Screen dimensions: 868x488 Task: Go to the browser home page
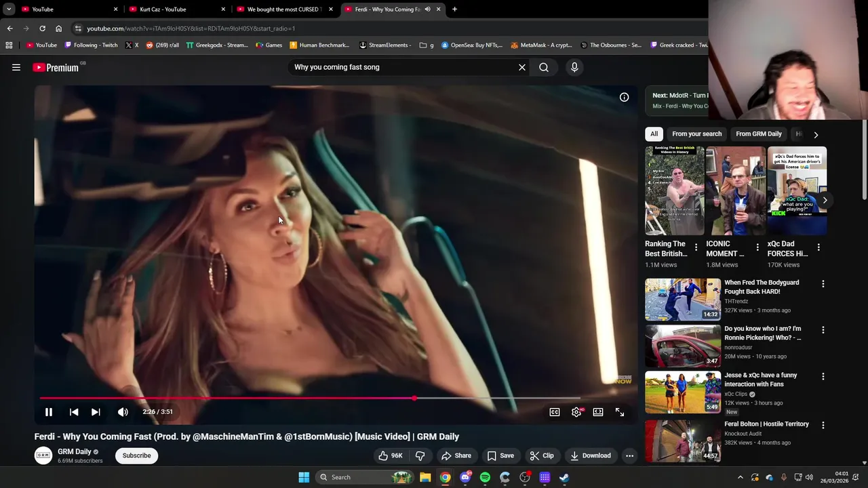(58, 28)
